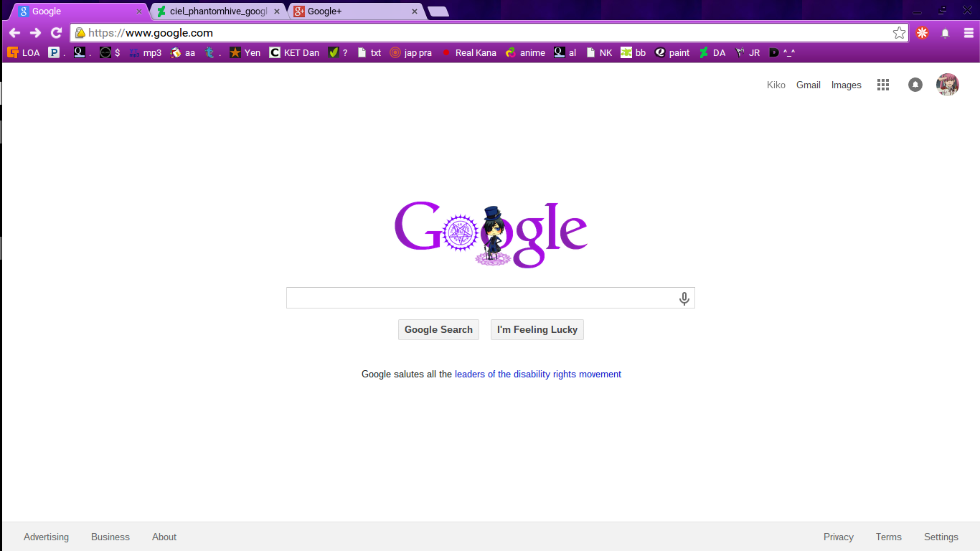Image resolution: width=980 pixels, height=551 pixels.
Task: Open the Advertising footer link
Action: (x=47, y=537)
